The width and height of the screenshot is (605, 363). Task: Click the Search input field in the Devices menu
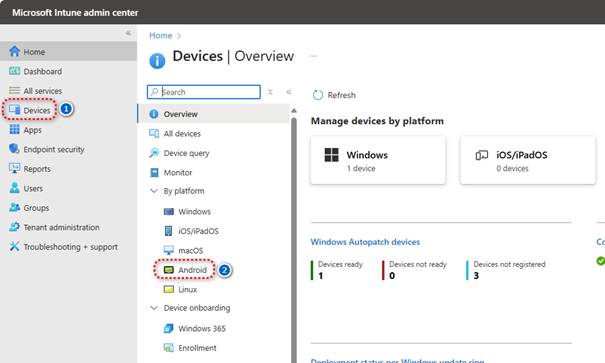click(204, 92)
